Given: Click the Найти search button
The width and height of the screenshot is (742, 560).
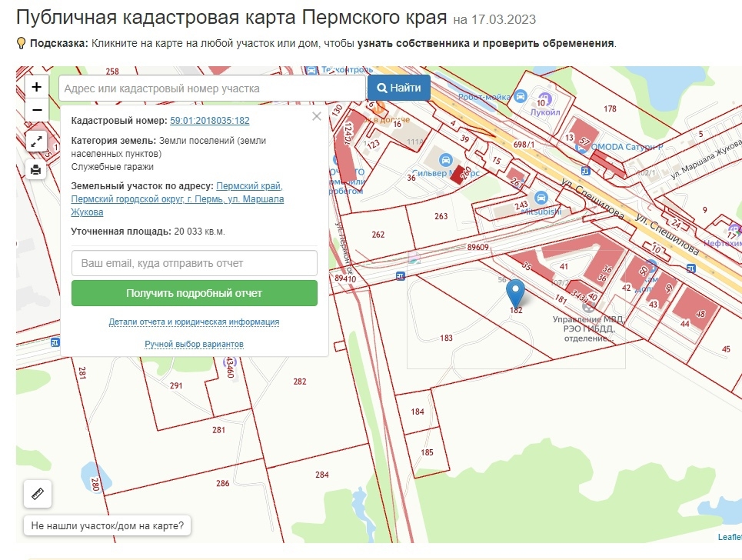Looking at the screenshot, I should [399, 88].
